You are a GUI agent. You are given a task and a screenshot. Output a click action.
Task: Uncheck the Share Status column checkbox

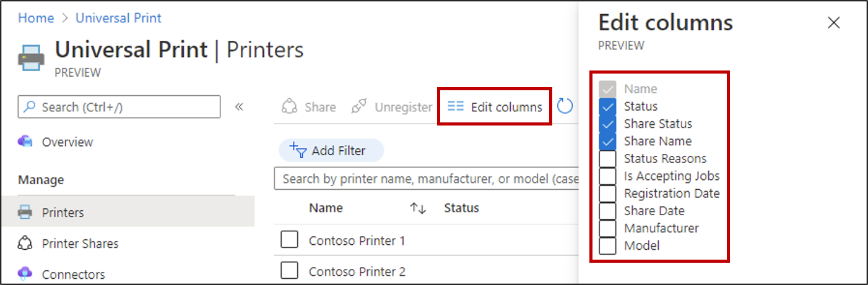pos(608,124)
